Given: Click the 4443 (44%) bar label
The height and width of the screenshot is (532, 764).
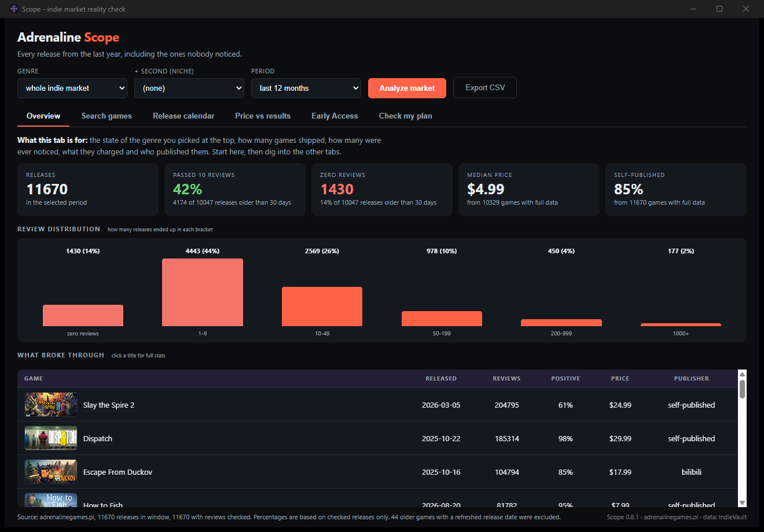Looking at the screenshot, I should 203,251.
